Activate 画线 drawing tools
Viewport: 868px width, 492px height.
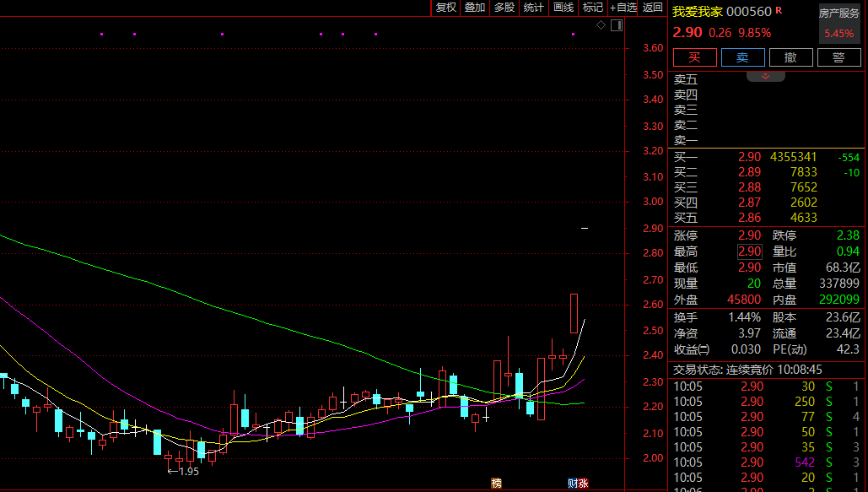pos(563,8)
